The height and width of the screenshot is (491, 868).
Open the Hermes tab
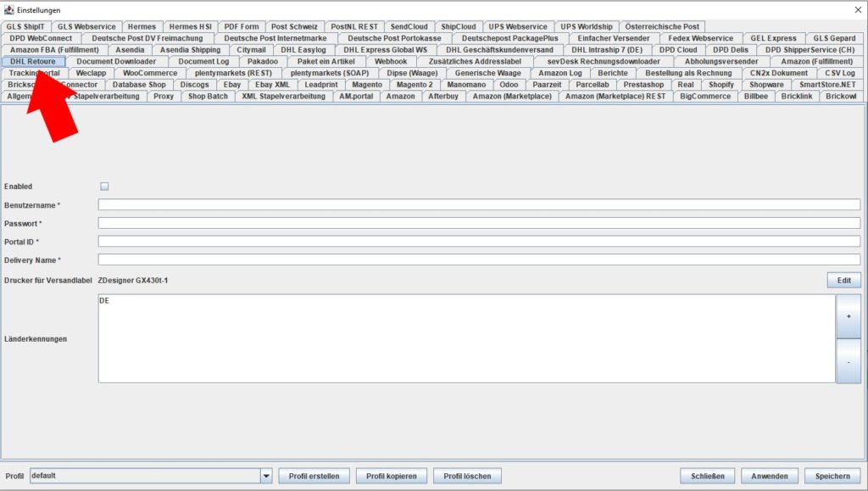click(142, 26)
